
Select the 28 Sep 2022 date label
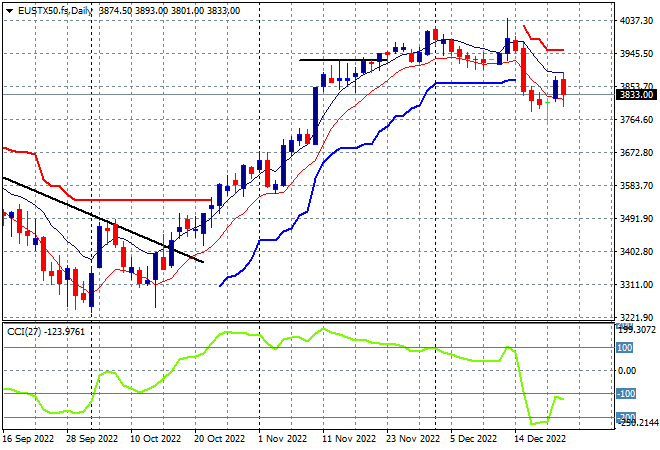pyautogui.click(x=92, y=439)
